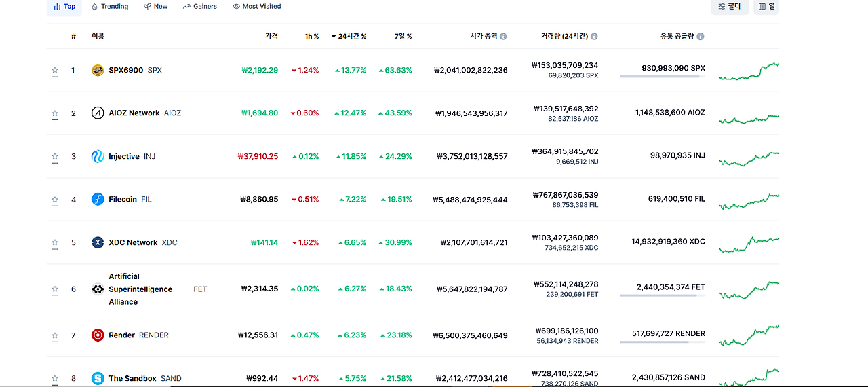The image size is (868, 387).
Task: Open the 열 columns button
Action: [766, 7]
